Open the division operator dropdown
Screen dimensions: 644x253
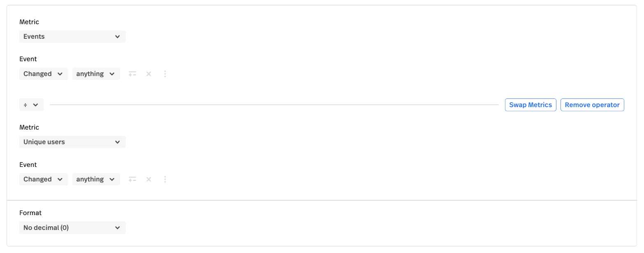click(x=31, y=105)
